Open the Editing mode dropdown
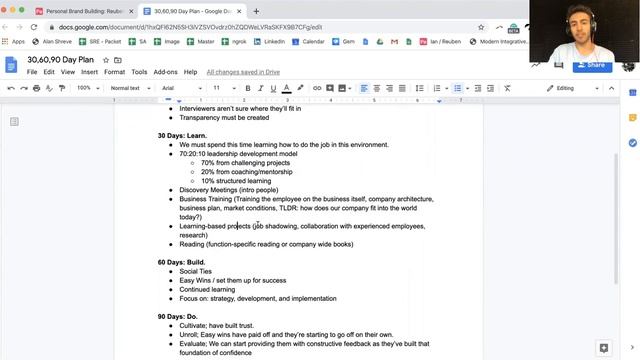 pyautogui.click(x=573, y=88)
